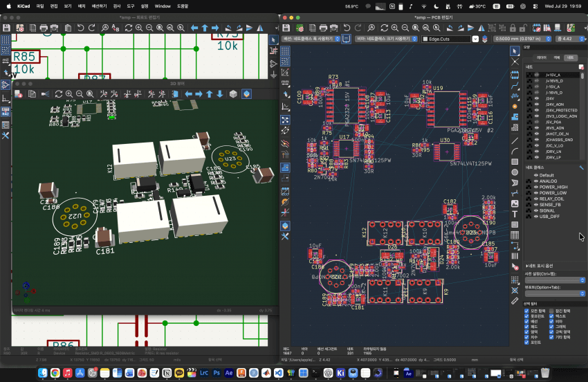The width and height of the screenshot is (588, 382).
Task: Save the schematic editor document
Action: [x=6, y=28]
